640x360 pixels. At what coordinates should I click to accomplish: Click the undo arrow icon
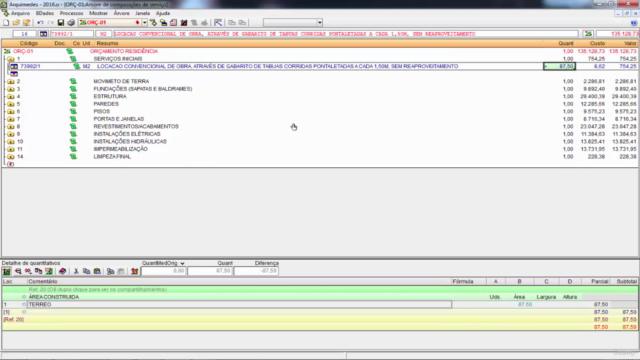40,23
